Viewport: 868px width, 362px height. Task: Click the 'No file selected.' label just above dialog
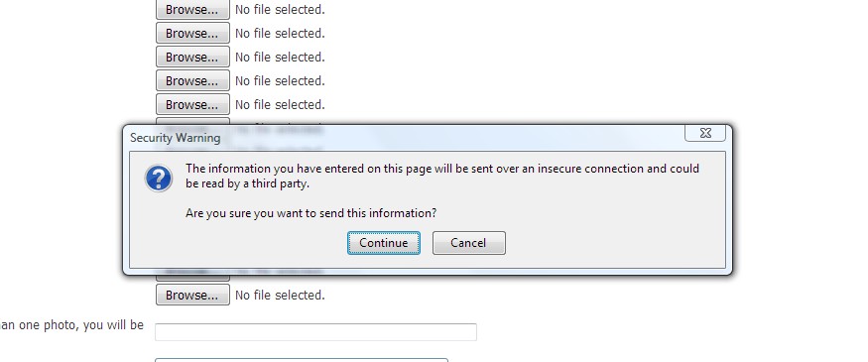click(280, 104)
